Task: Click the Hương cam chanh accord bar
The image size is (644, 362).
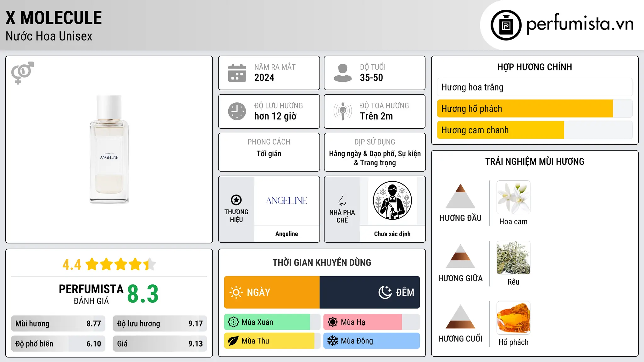Action: coord(535,130)
